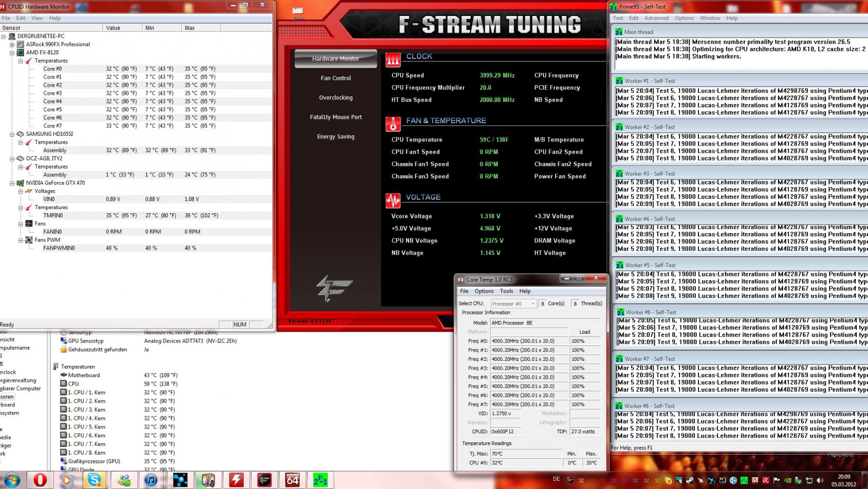Click the taskbar clock showing 20:09
The width and height of the screenshot is (868, 489).
click(x=844, y=480)
